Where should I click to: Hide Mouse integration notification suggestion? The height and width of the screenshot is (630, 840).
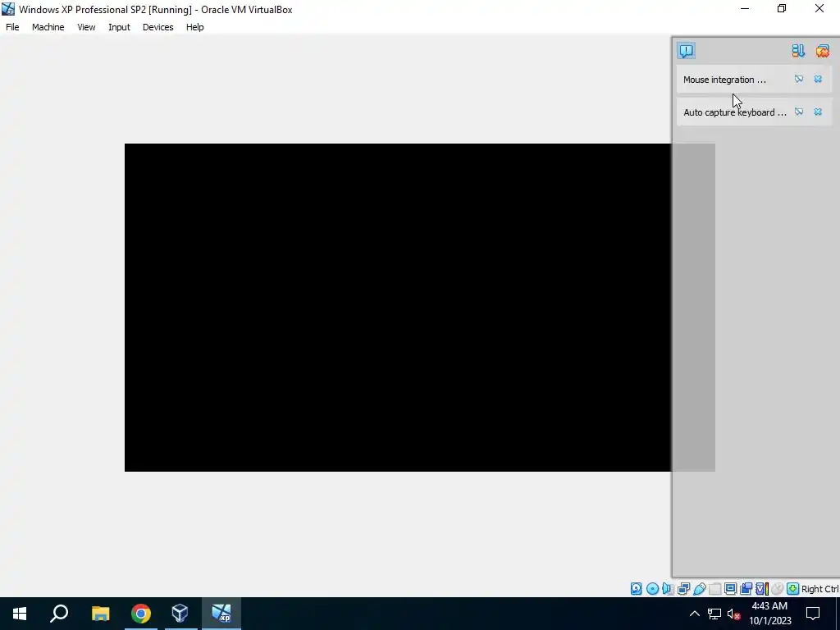pos(799,80)
